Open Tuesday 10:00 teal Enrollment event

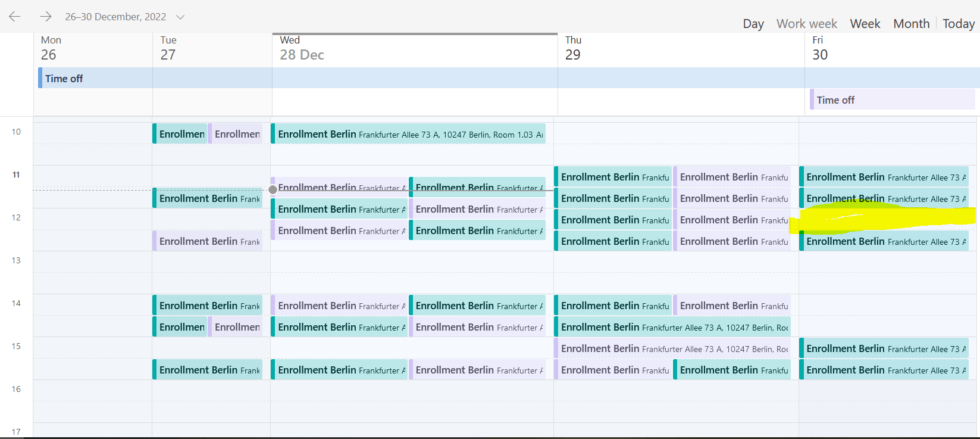point(180,134)
